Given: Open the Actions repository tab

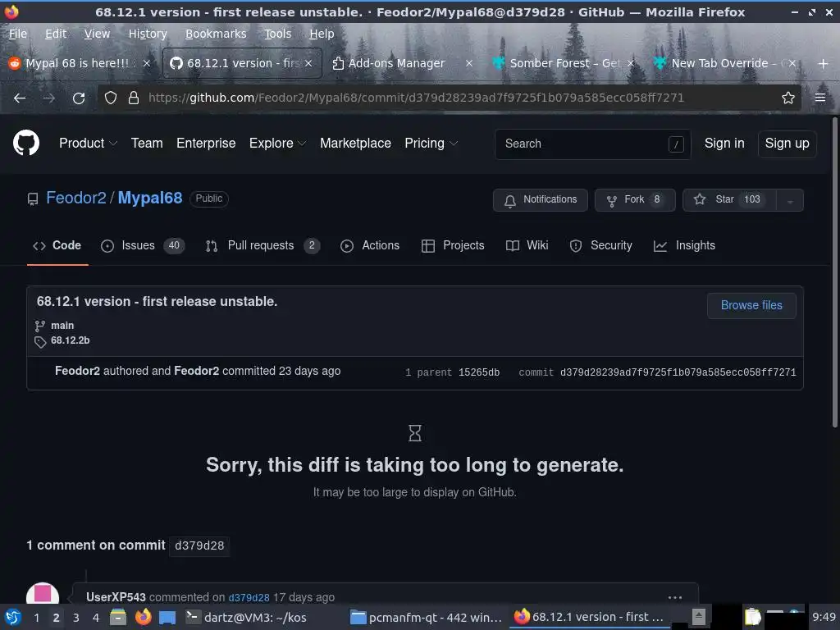Looking at the screenshot, I should (x=370, y=245).
